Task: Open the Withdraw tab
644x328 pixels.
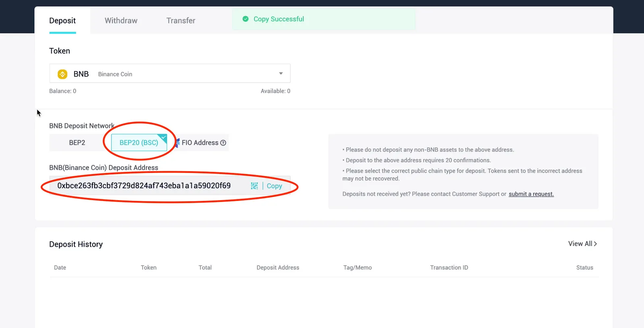Action: point(121,20)
